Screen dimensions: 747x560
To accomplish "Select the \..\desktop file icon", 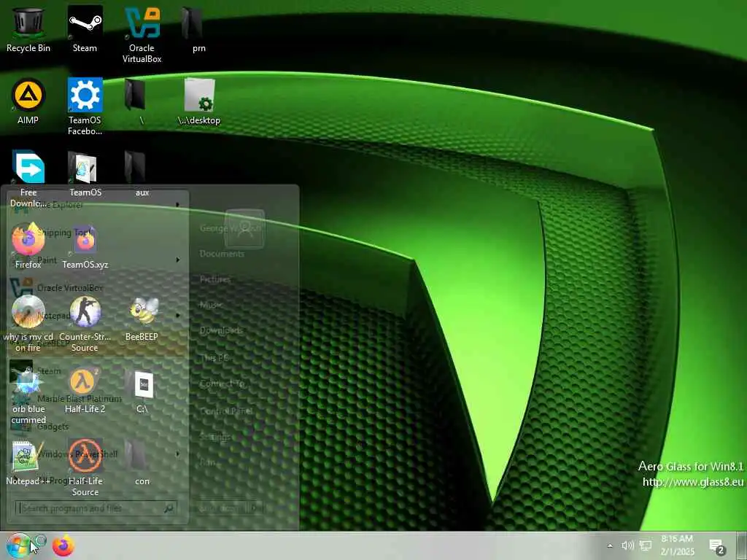I will click(x=198, y=101).
